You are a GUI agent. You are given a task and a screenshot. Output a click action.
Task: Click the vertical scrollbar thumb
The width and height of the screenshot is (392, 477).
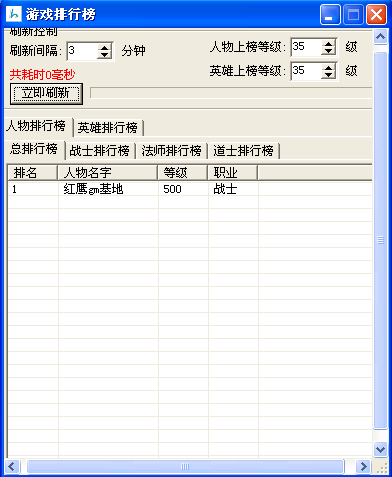pos(380,240)
